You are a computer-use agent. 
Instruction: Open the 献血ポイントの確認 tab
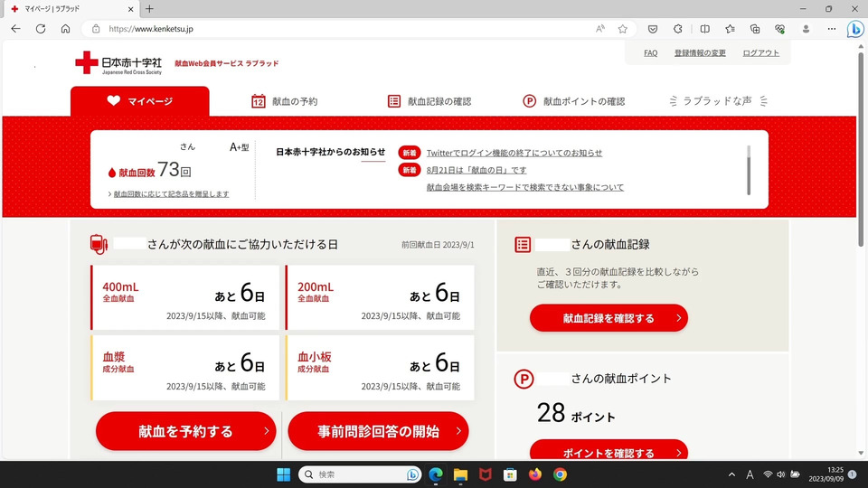click(573, 101)
